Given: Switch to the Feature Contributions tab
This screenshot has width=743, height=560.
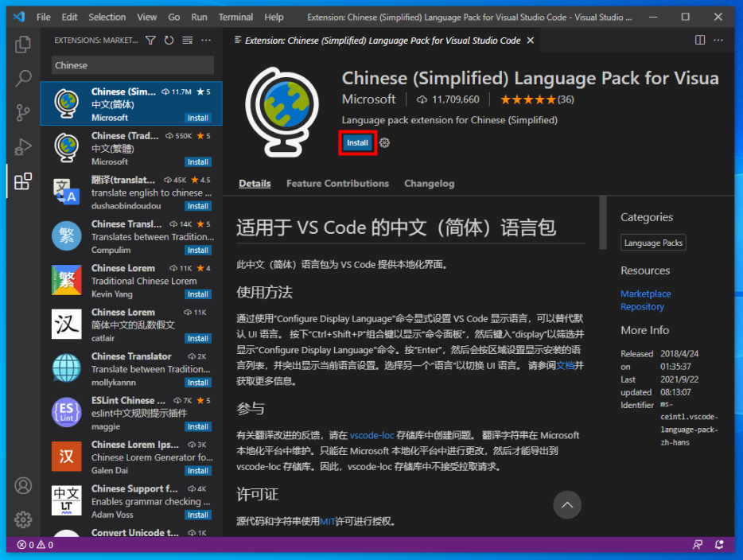Looking at the screenshot, I should tap(337, 183).
